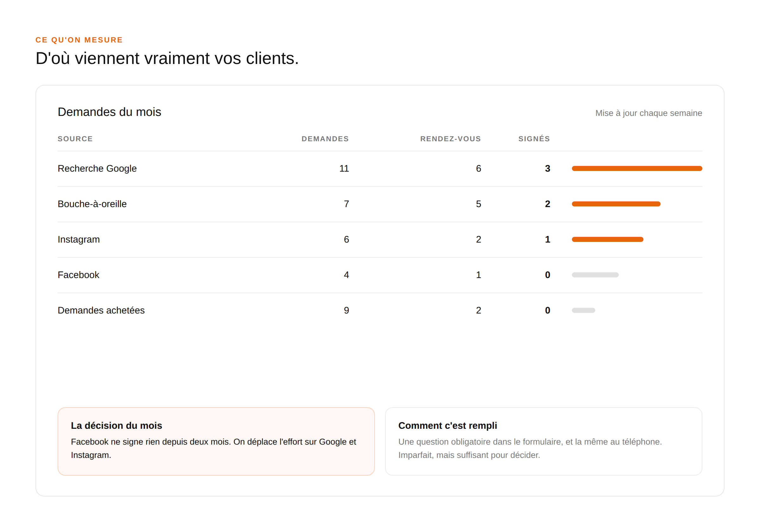This screenshot has height=532, width=760.
Task: Click the 'DEMANDES' column header
Action: [x=325, y=139]
